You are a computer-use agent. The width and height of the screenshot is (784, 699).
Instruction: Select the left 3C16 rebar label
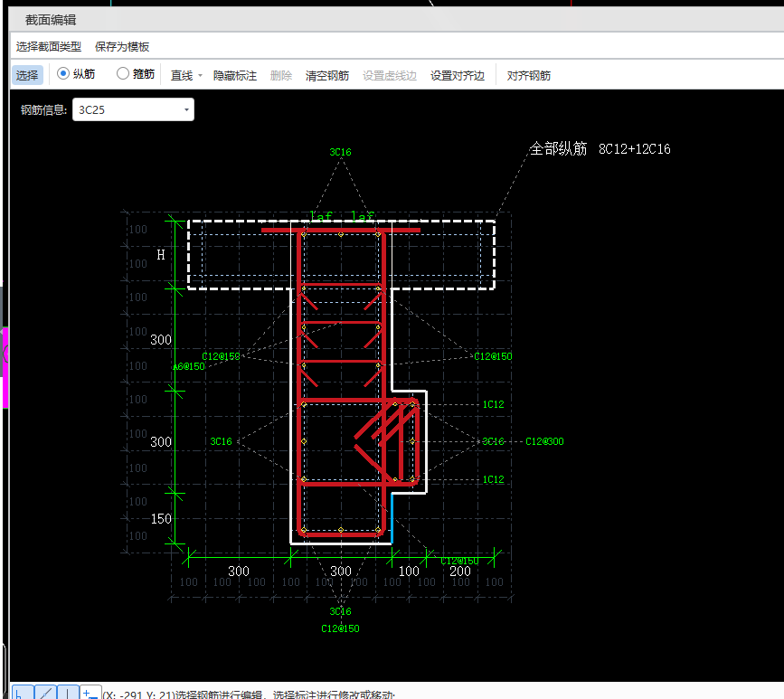(x=221, y=441)
